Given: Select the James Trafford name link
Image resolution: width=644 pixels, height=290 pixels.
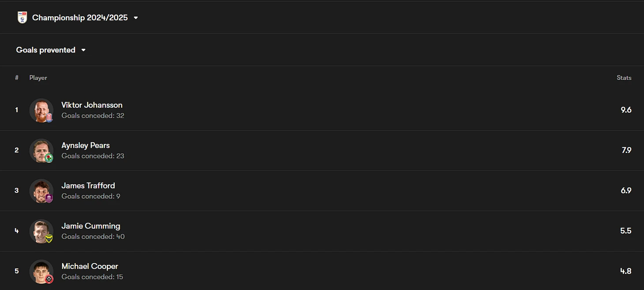Looking at the screenshot, I should [x=88, y=185].
